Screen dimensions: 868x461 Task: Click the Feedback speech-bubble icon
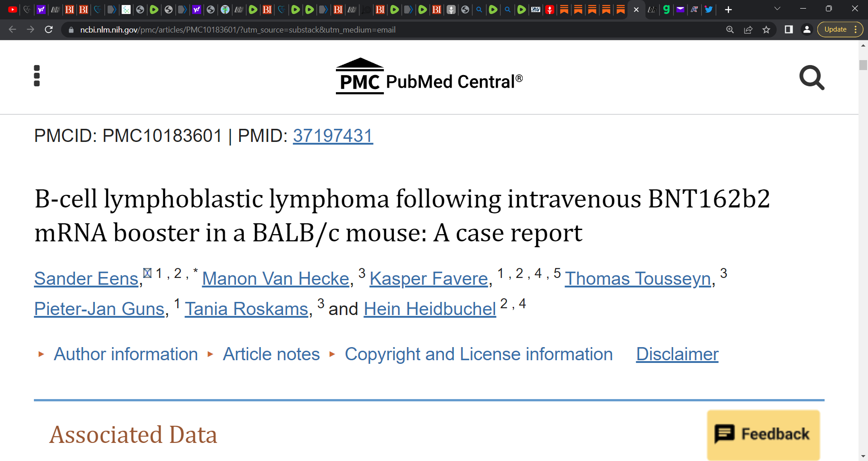[725, 433]
